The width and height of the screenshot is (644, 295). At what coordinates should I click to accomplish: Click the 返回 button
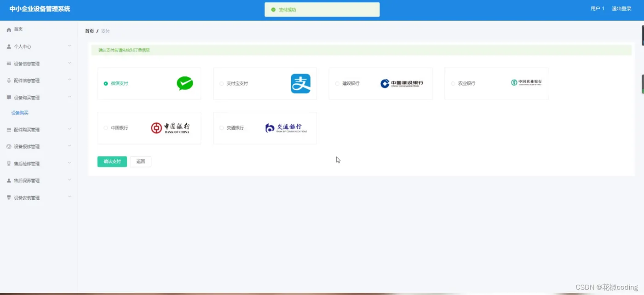pos(141,162)
